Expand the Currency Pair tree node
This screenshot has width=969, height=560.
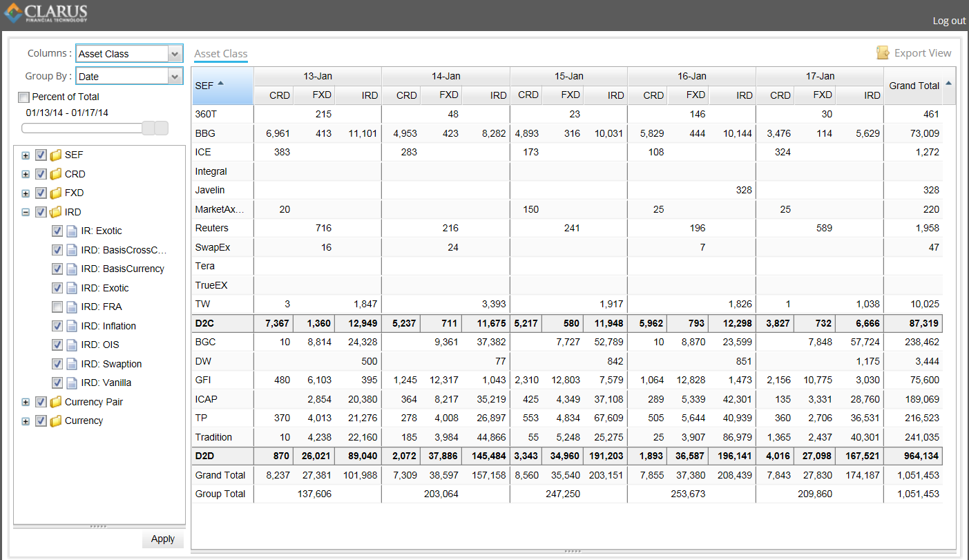[x=26, y=402]
